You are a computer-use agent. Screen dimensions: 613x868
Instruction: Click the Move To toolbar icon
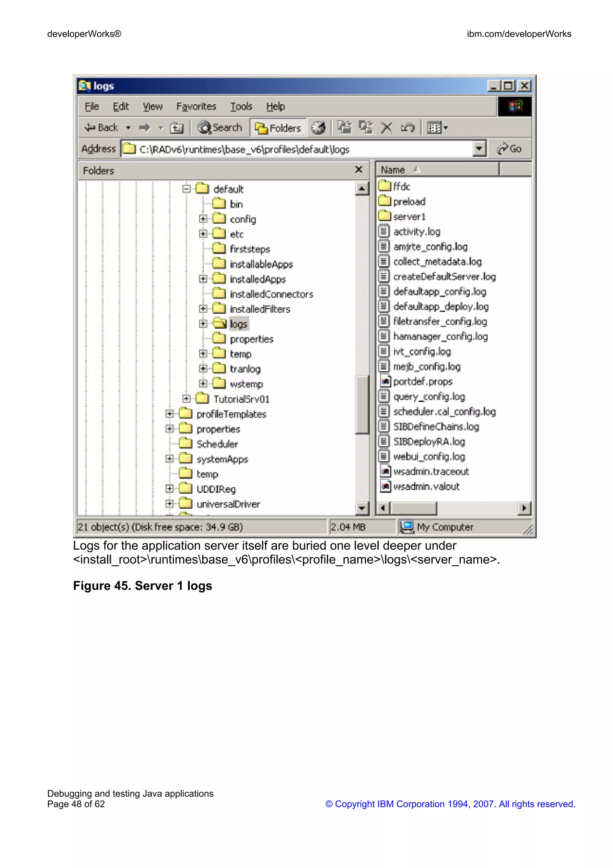pyautogui.click(x=345, y=127)
